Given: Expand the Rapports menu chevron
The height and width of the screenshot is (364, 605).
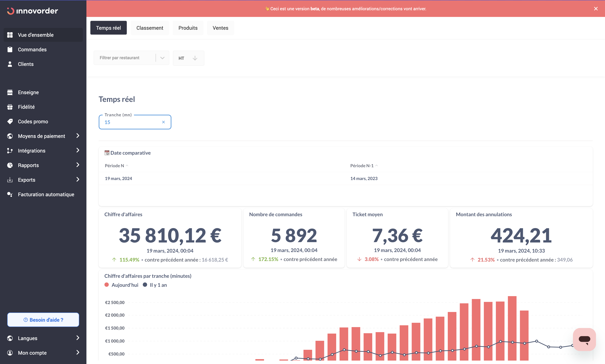Looking at the screenshot, I should coord(78,165).
